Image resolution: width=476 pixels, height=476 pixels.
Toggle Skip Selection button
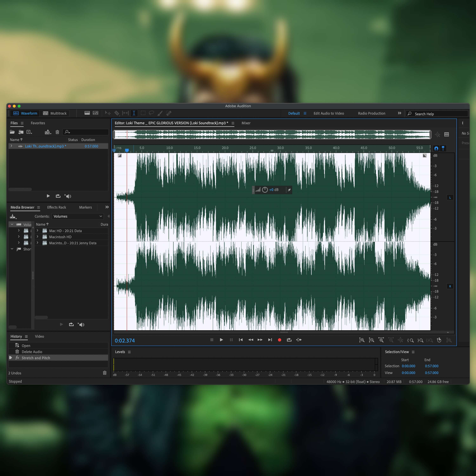(x=299, y=340)
